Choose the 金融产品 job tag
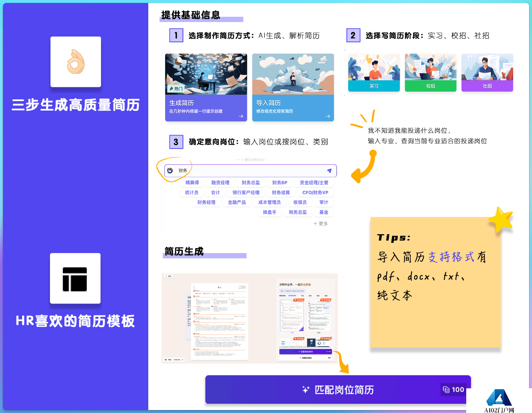 pos(237,202)
